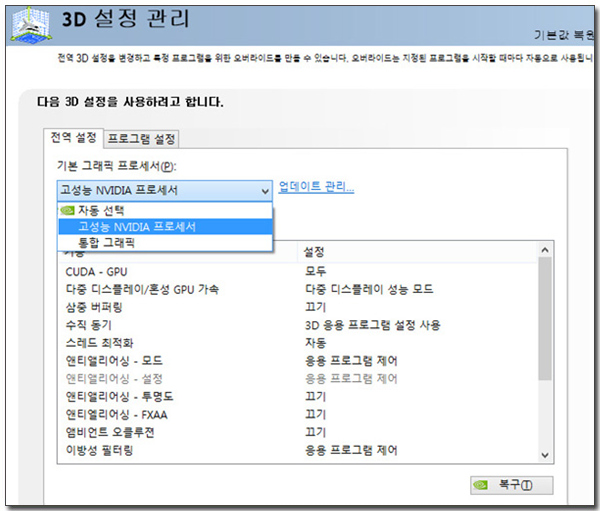
Task: Click the 끄기 value for 앰비언트 오클루전
Action: [315, 433]
